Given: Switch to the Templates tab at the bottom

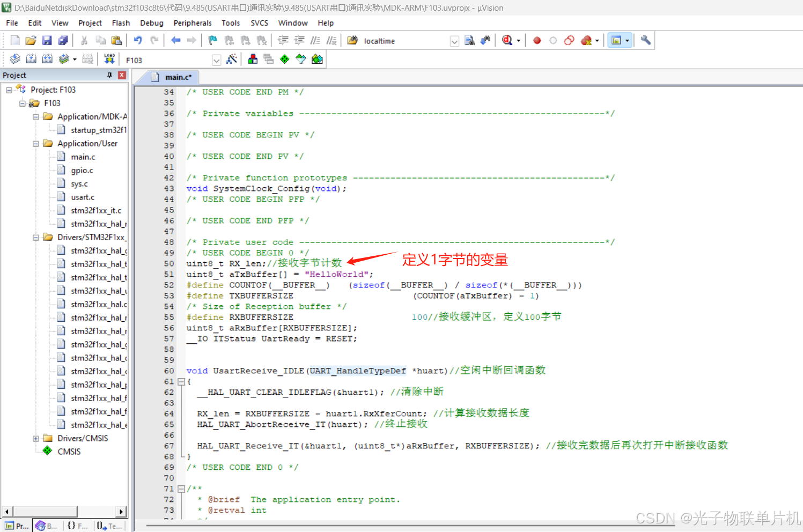Looking at the screenshot, I should (109, 526).
